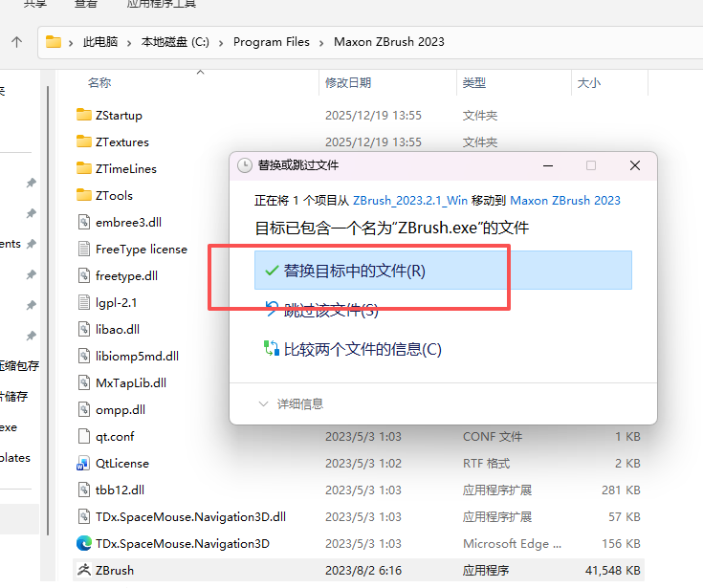Viewport: 703px width, 588px height.
Task: Click the MxTapLib.dll file icon
Action: pos(84,382)
